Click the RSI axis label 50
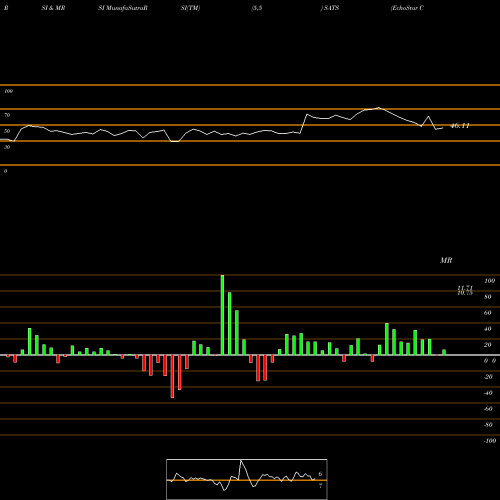This screenshot has width=500, height=500. click(7, 131)
